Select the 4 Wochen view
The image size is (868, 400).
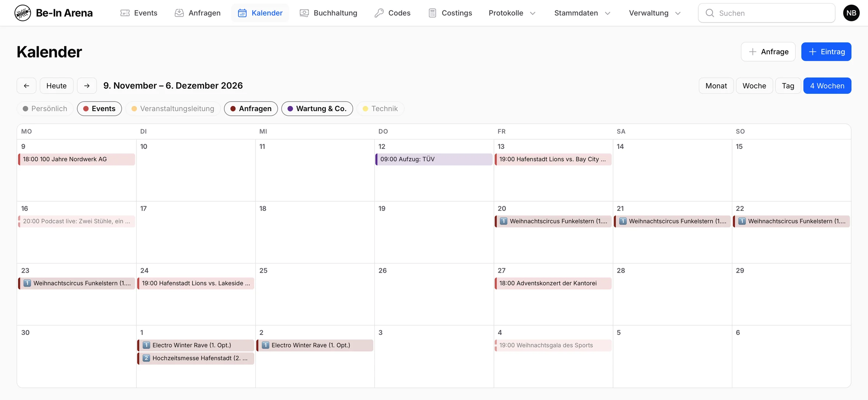(x=827, y=86)
